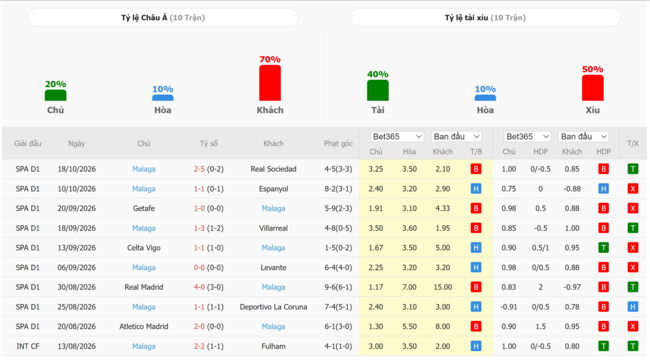
Task: Click red X badge in T/X column, Celta Vigo row
Action: [x=633, y=248]
